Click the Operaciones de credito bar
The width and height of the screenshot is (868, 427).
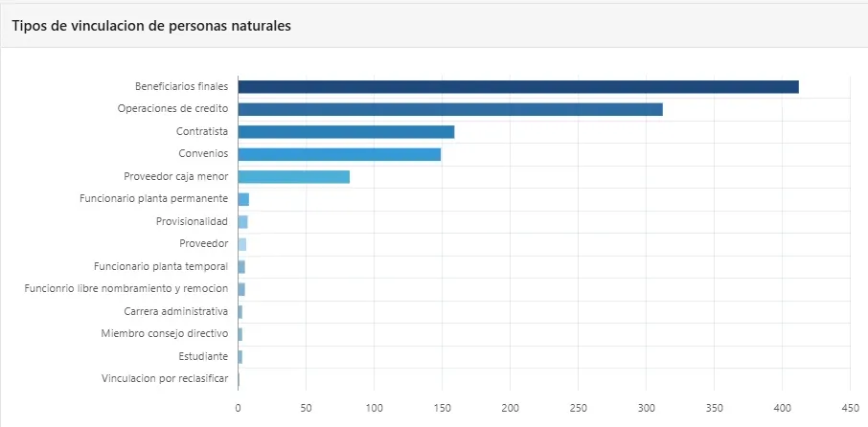450,109
